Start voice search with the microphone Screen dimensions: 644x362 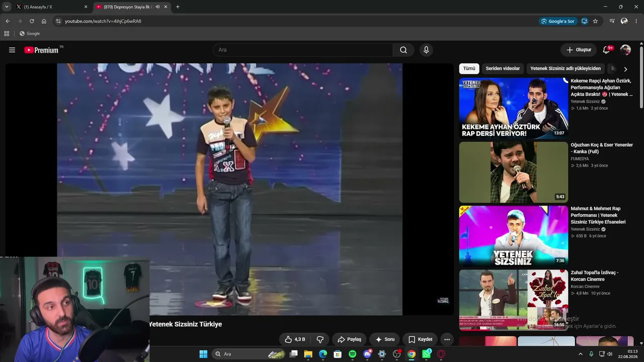(426, 50)
